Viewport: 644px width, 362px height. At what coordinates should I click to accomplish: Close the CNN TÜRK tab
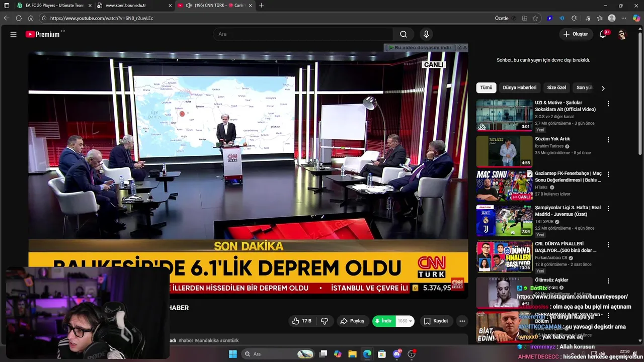(x=251, y=6)
